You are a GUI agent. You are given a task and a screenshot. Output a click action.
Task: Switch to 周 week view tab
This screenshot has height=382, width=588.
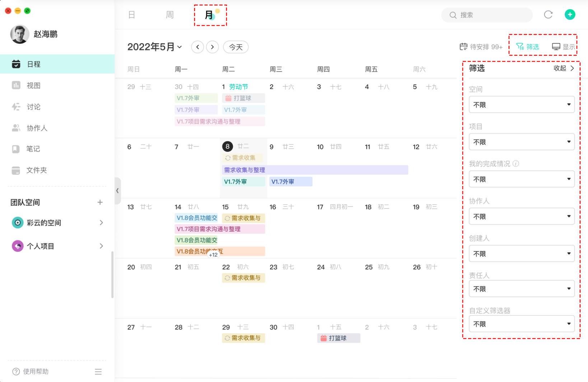169,15
